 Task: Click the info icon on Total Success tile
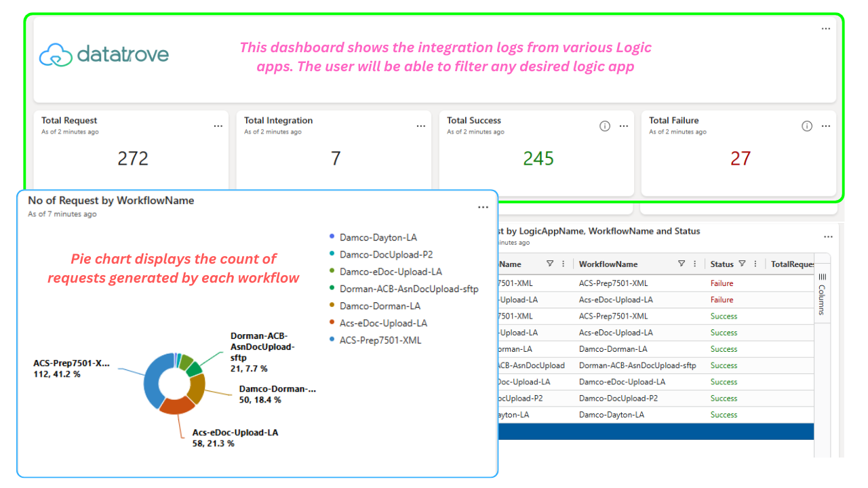(x=605, y=126)
